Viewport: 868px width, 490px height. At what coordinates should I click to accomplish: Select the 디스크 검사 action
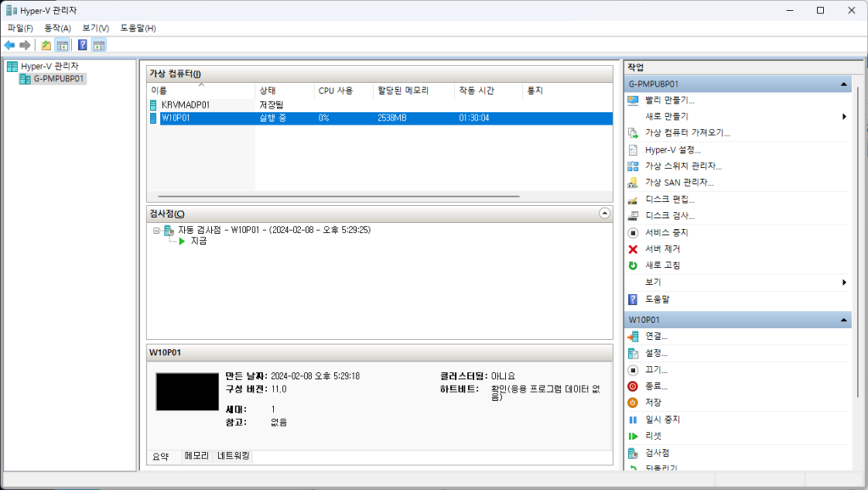(670, 216)
